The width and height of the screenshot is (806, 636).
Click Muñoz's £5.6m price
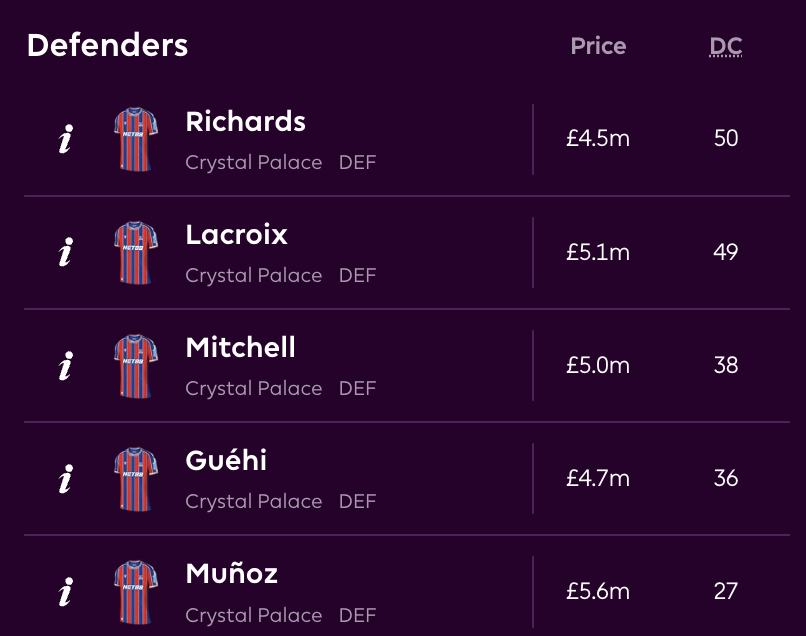598,592
